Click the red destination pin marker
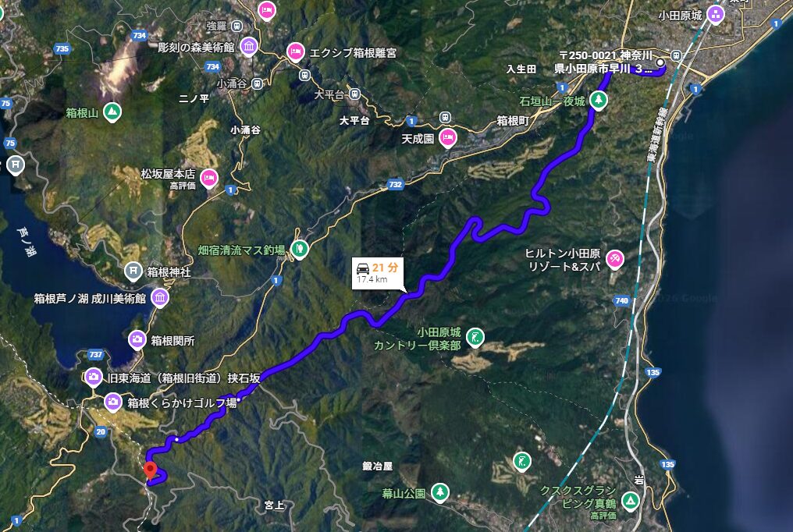The width and height of the screenshot is (793, 532). (150, 470)
